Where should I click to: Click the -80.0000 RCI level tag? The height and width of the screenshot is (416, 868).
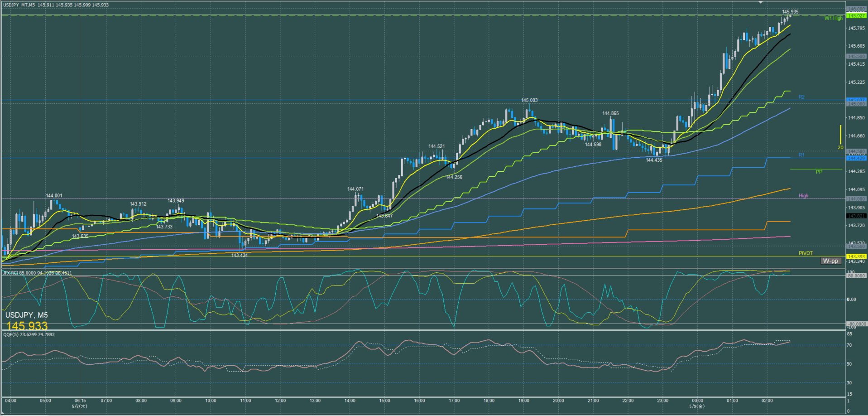(856, 324)
